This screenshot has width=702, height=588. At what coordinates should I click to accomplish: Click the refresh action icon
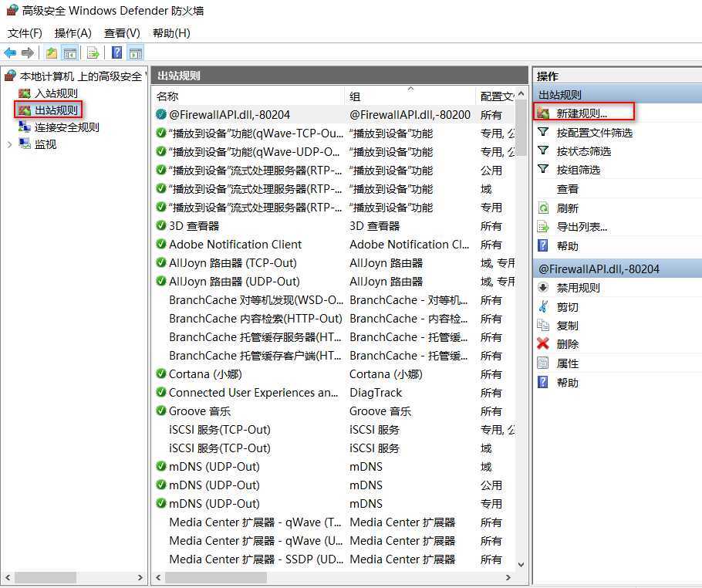(x=543, y=208)
